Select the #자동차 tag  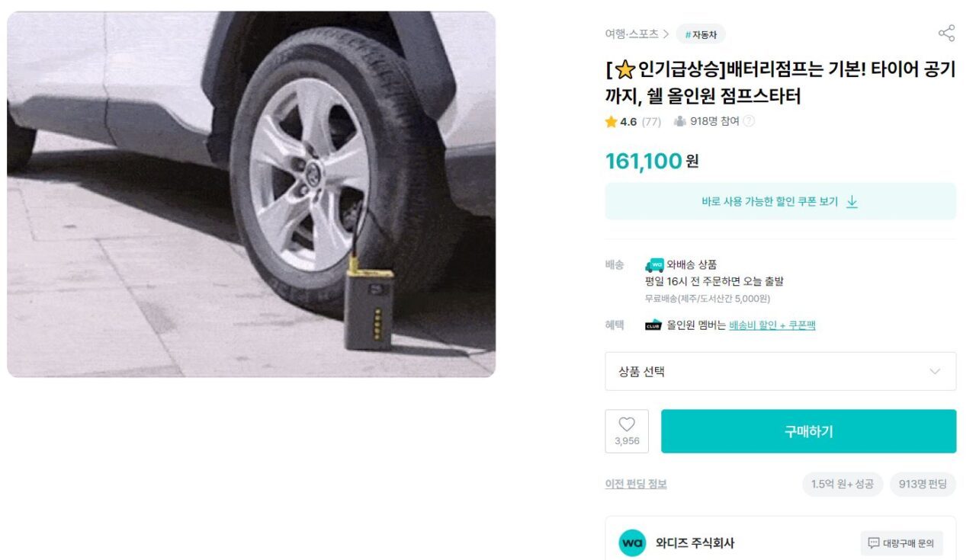[701, 34]
